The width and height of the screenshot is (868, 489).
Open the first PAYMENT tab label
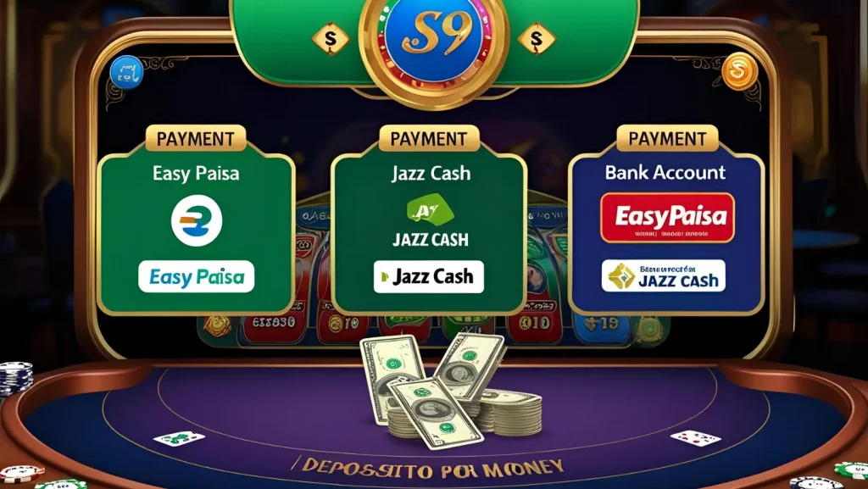196,138
